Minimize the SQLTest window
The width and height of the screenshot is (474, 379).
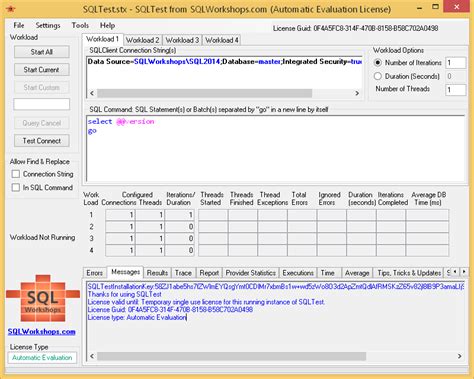(x=420, y=7)
